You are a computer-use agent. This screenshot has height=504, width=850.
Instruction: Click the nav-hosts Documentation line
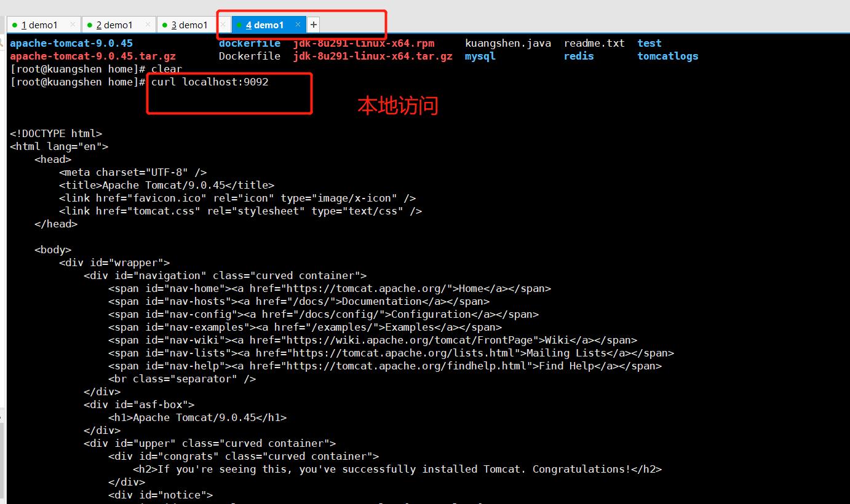click(x=299, y=301)
